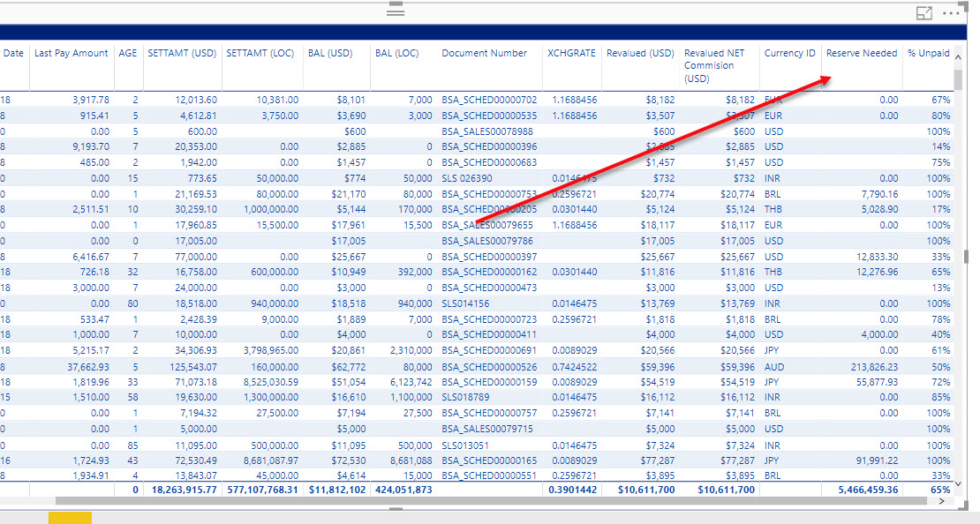Screen dimensions: 980x524
Task: Click SETTAMT (LOC) total 577,107,768.31
Action: tap(261, 490)
